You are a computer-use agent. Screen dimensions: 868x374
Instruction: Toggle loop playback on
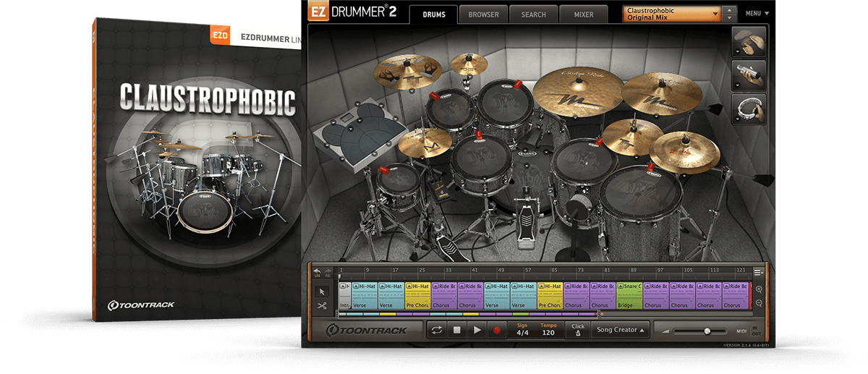437,330
